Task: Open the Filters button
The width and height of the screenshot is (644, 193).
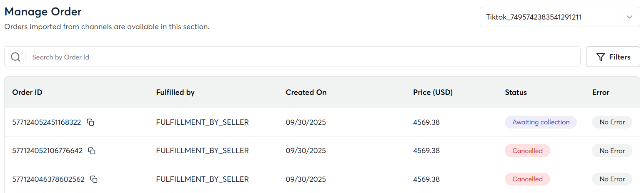Action: point(613,57)
